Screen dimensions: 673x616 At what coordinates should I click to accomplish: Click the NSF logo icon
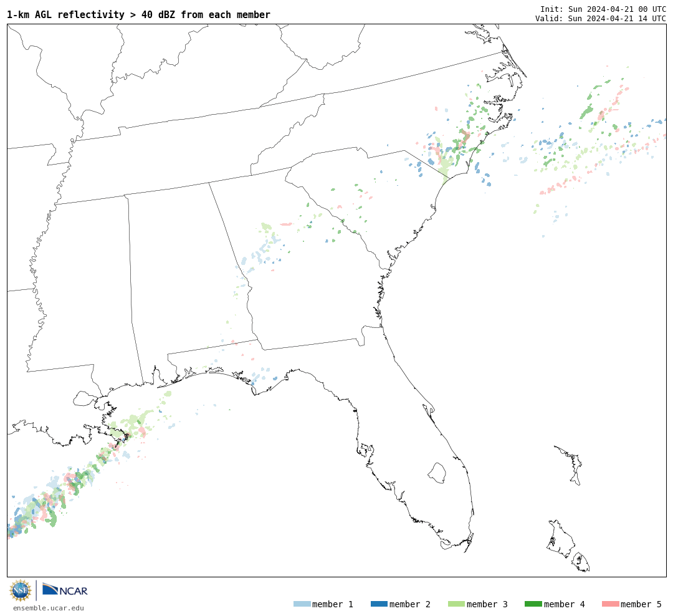pyautogui.click(x=21, y=590)
